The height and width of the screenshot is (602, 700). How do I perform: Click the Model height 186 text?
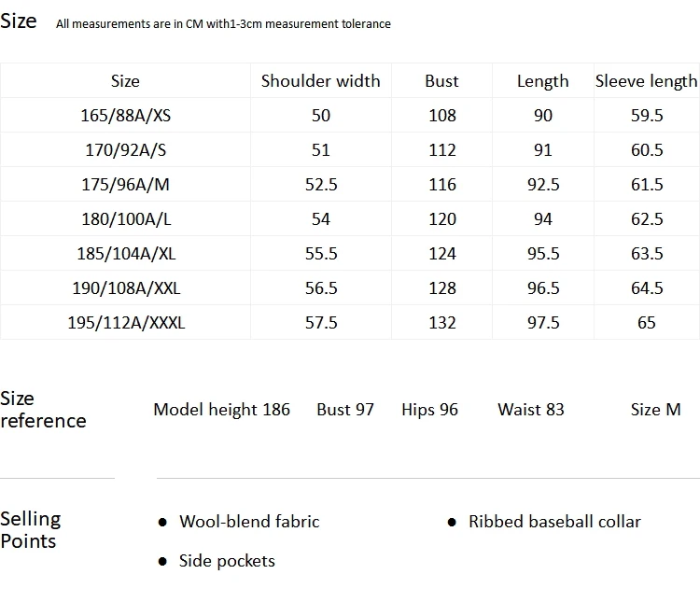tap(222, 410)
